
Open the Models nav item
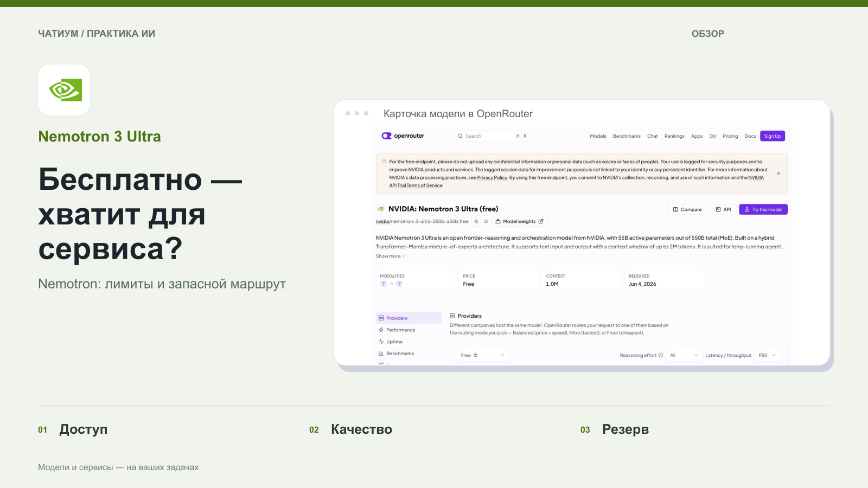598,136
